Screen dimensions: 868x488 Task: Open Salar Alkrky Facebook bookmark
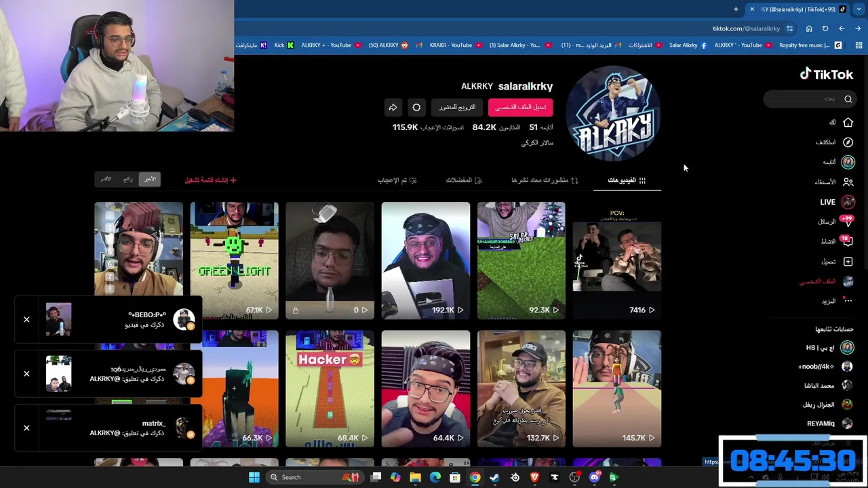[688, 45]
